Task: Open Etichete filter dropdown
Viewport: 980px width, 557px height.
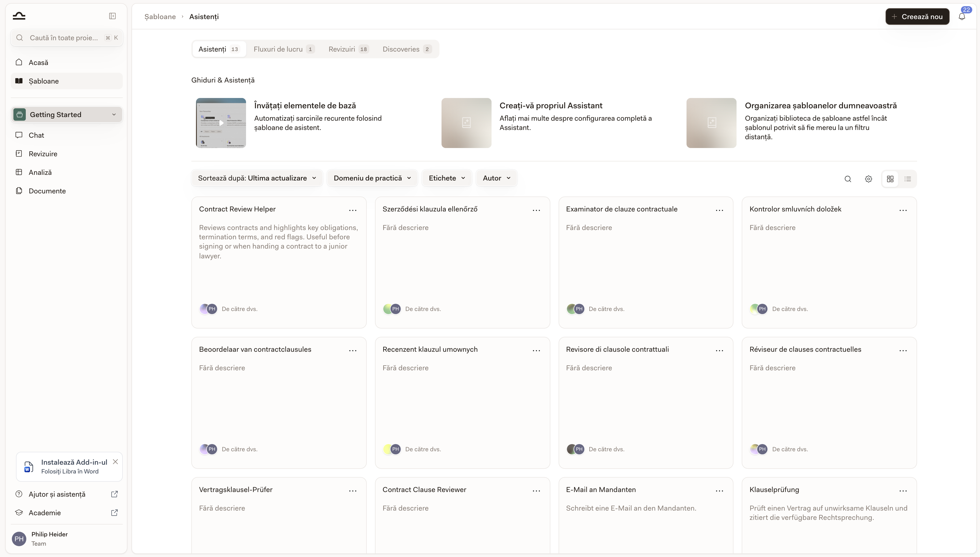Action: 447,178
